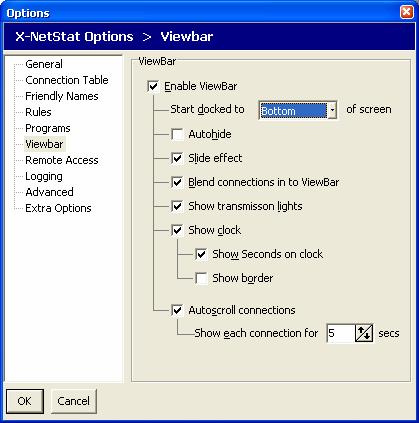419x423 pixels.
Task: Click the connection seconds input field
Action: tap(340, 333)
